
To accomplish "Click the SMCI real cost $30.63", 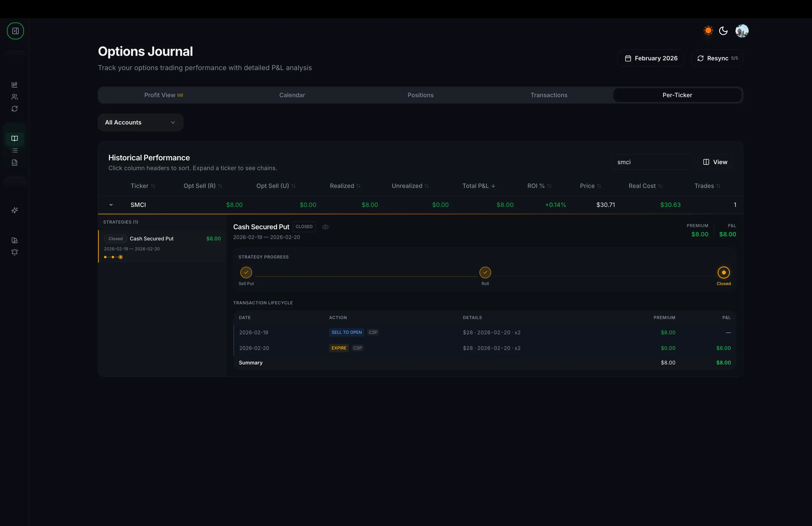I will [670, 205].
